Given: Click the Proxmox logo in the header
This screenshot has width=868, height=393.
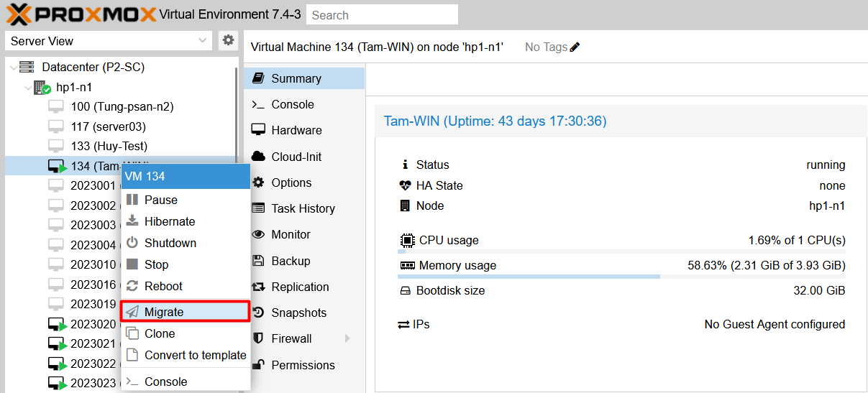Looking at the screenshot, I should (x=81, y=14).
